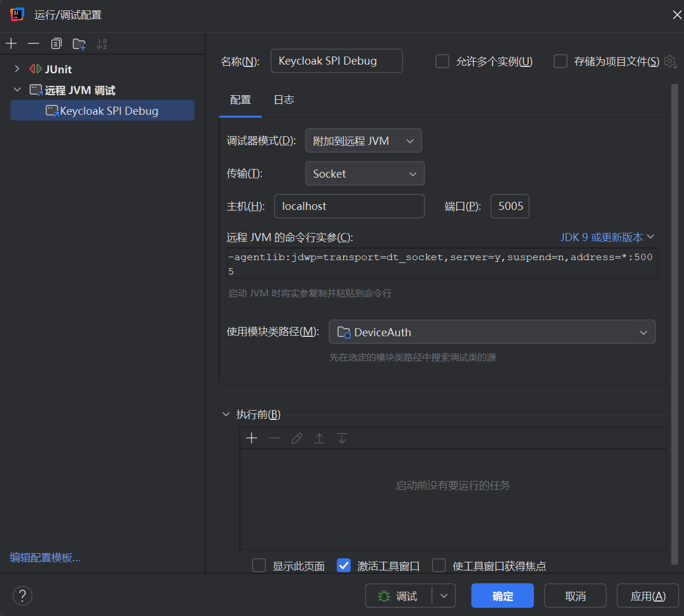Toggle the 存储为项目文件 checkbox
The image size is (684, 616).
pyautogui.click(x=561, y=61)
